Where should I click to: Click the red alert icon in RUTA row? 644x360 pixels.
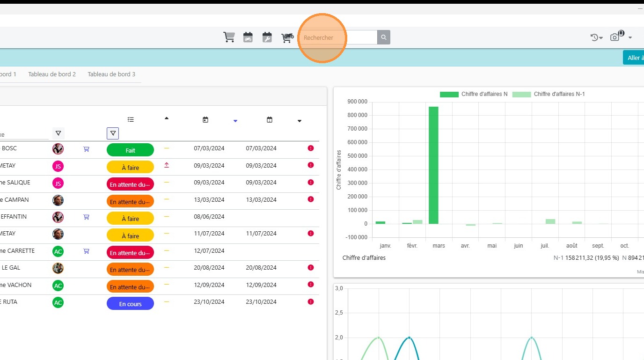pos(311,302)
